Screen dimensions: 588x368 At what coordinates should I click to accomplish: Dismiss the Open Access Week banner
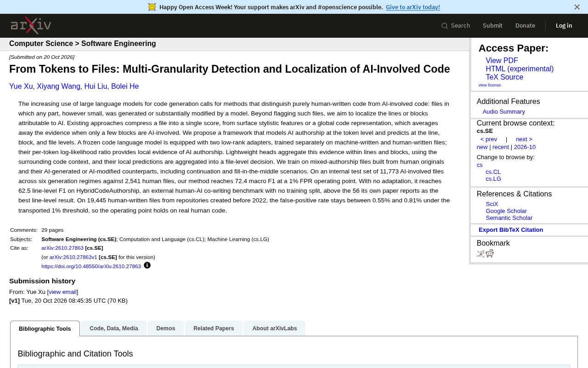[x=577, y=7]
